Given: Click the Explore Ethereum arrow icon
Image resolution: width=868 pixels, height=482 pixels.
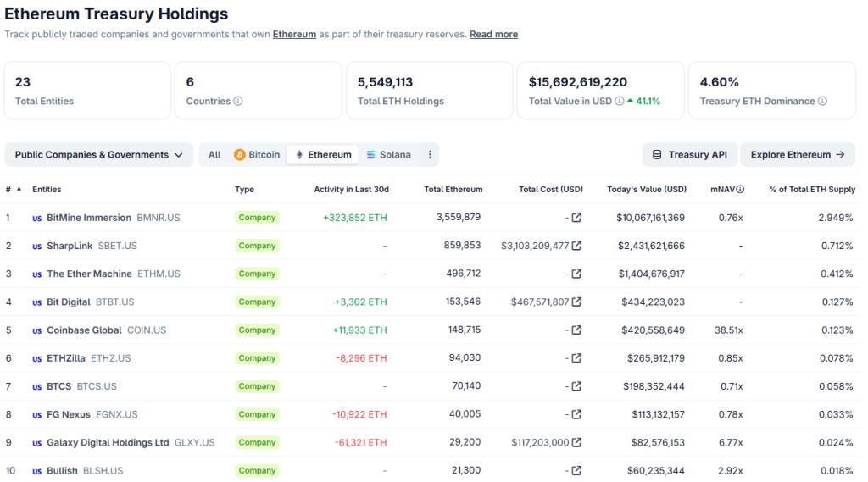Looking at the screenshot, I should (840, 155).
